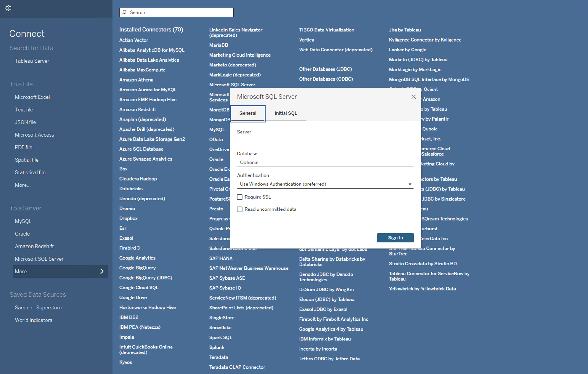588x374 pixels.
Task: Enable the Require SSL checkbox
Action: 240,197
